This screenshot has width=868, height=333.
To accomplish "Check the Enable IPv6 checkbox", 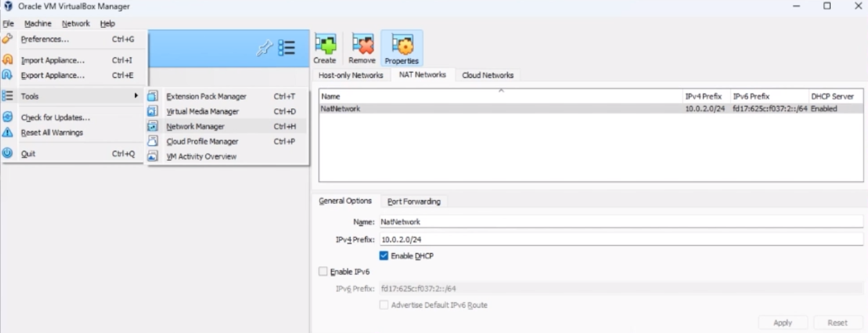I will [322, 271].
